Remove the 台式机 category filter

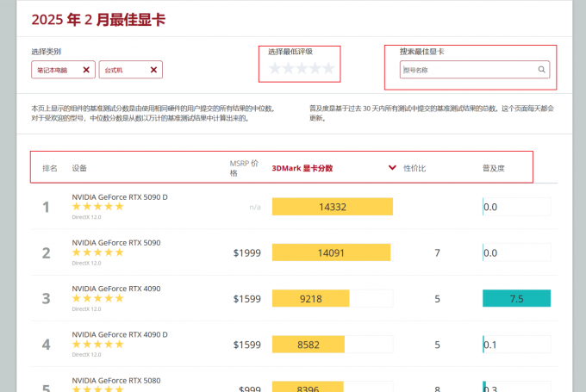pos(153,70)
